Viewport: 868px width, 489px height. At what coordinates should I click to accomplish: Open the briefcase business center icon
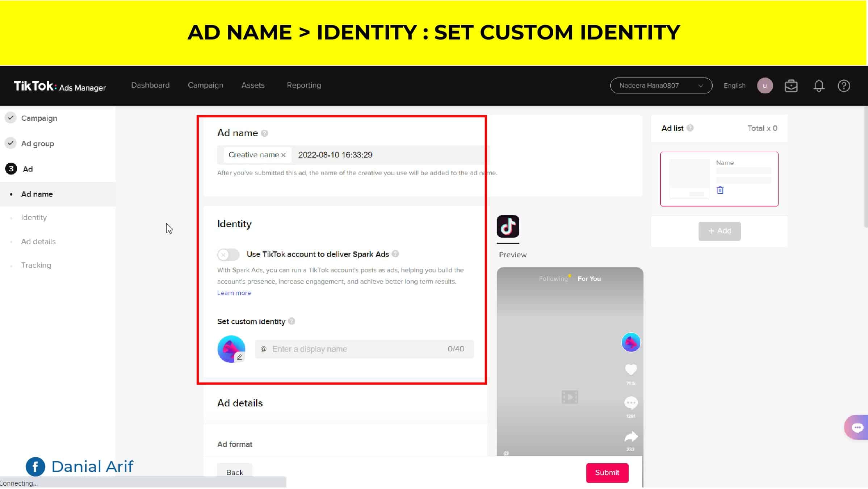pos(791,86)
